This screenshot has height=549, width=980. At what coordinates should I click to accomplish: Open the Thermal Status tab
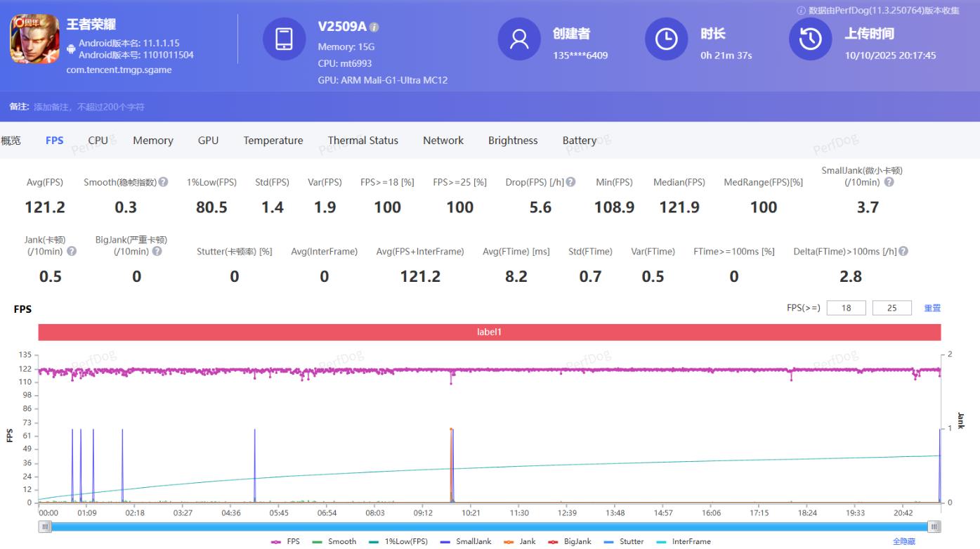point(362,141)
